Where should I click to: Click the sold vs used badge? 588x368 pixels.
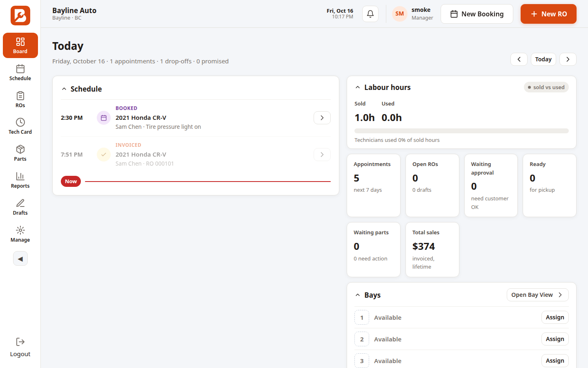pos(546,87)
